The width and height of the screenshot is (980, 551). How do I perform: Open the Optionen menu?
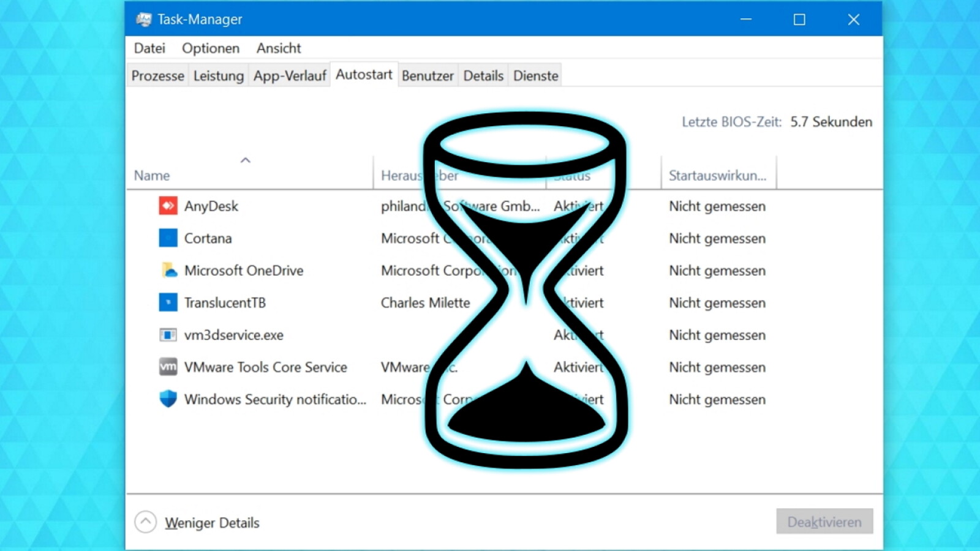(x=210, y=48)
